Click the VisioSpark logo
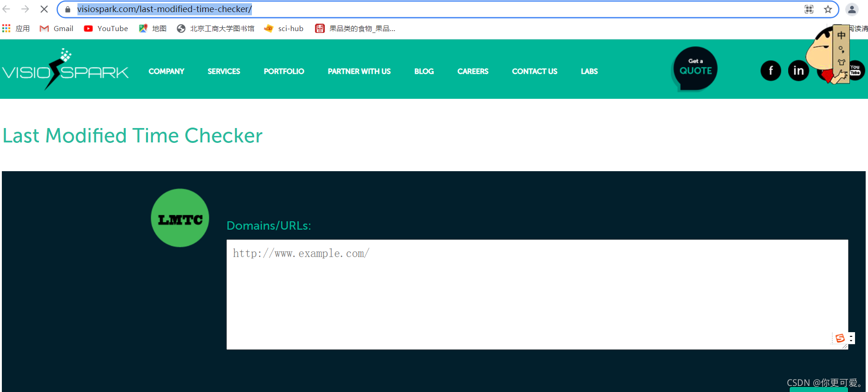The width and height of the screenshot is (868, 392). (65, 70)
